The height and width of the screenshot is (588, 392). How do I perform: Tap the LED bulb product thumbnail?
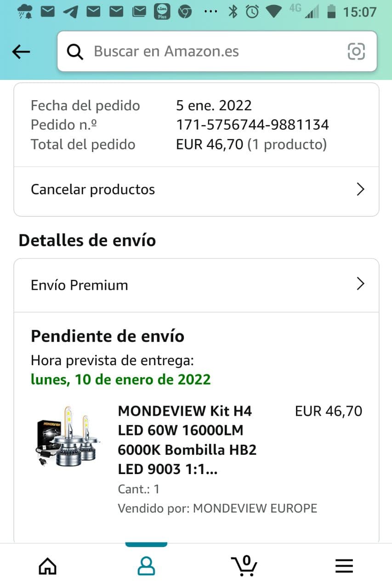68,435
